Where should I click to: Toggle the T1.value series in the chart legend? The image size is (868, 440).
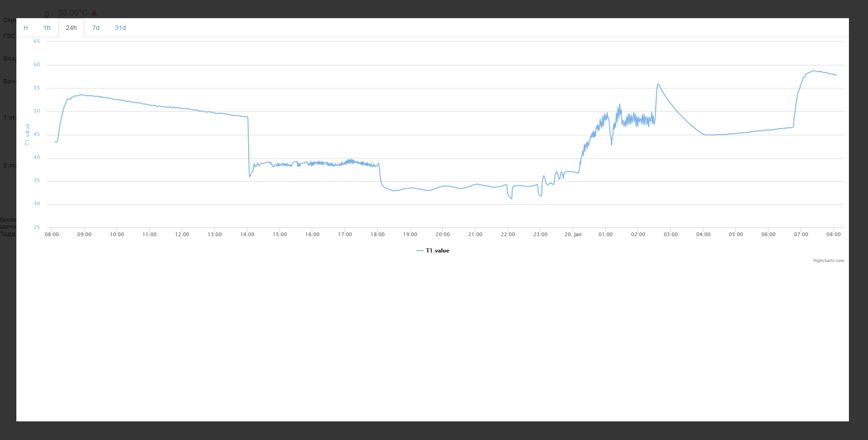433,251
